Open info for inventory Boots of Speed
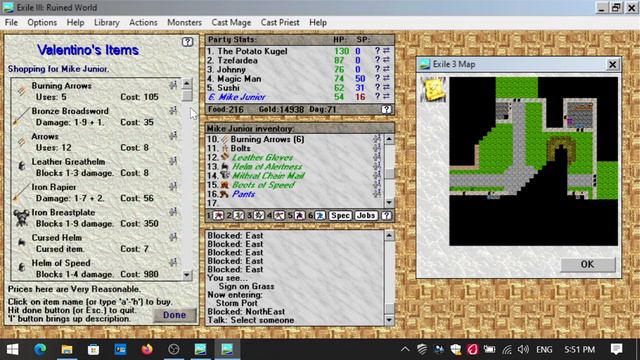The width and height of the screenshot is (640, 360). click(x=377, y=184)
